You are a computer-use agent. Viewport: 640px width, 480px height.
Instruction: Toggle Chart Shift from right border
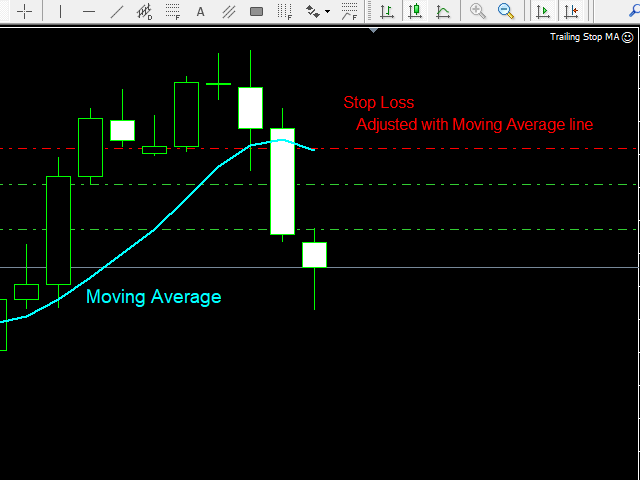click(x=571, y=11)
